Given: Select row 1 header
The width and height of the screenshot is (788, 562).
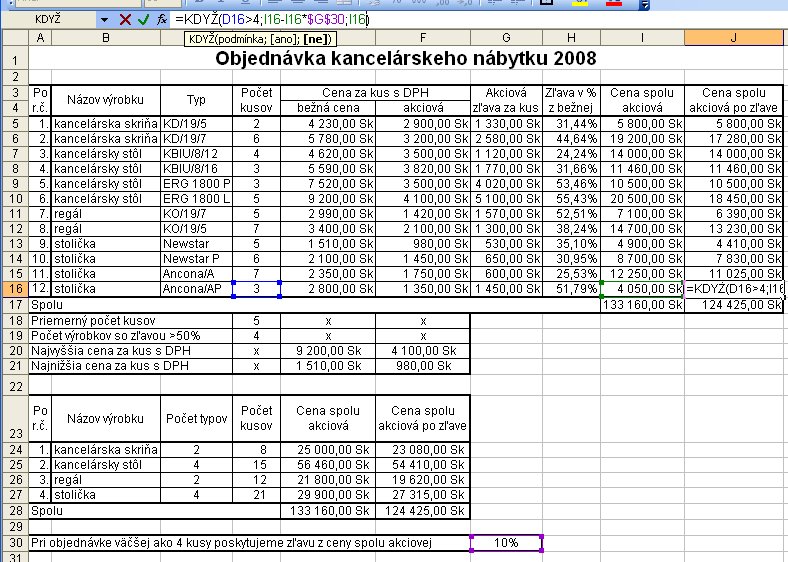Looking at the screenshot, I should pos(15,58).
